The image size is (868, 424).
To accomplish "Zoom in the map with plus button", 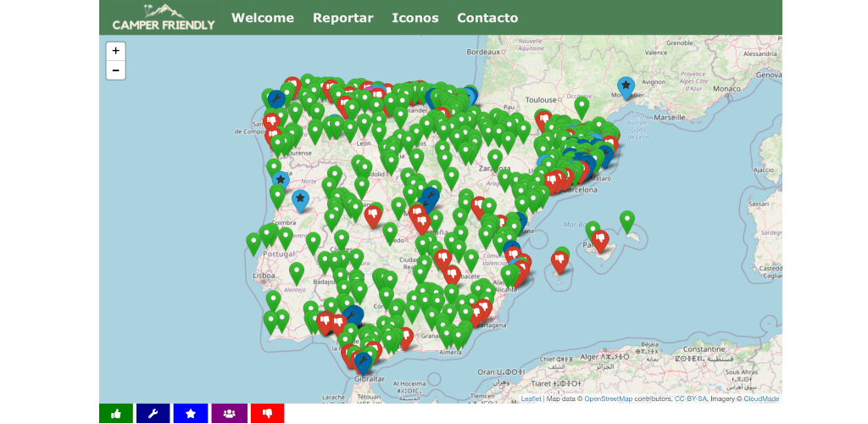I will 115,51.
